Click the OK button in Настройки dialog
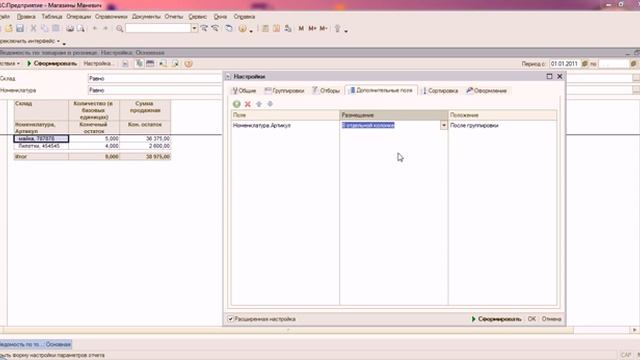Image resolution: width=640 pixels, height=360 pixels. 531,319
